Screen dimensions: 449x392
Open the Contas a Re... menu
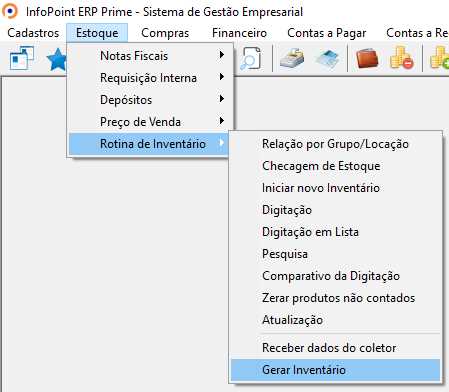click(x=417, y=33)
